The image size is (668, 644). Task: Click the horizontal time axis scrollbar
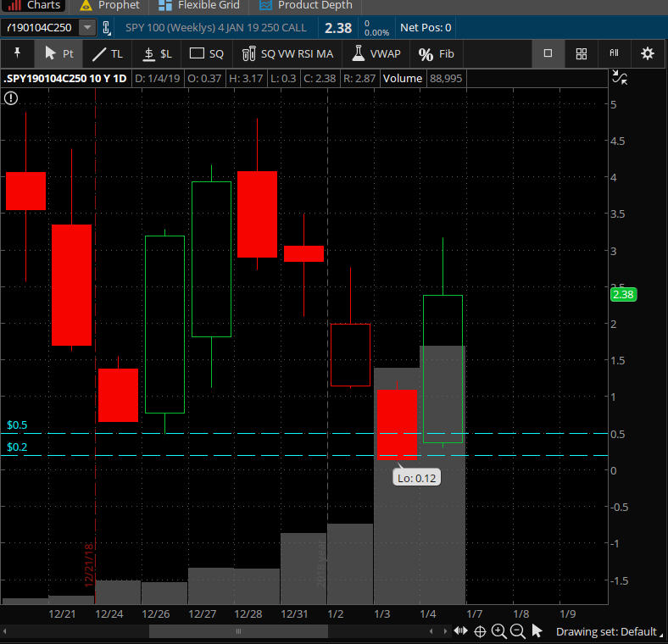coord(238,631)
